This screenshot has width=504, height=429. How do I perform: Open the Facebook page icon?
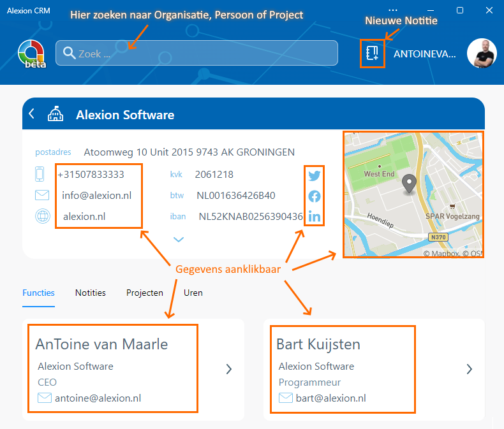point(315,196)
